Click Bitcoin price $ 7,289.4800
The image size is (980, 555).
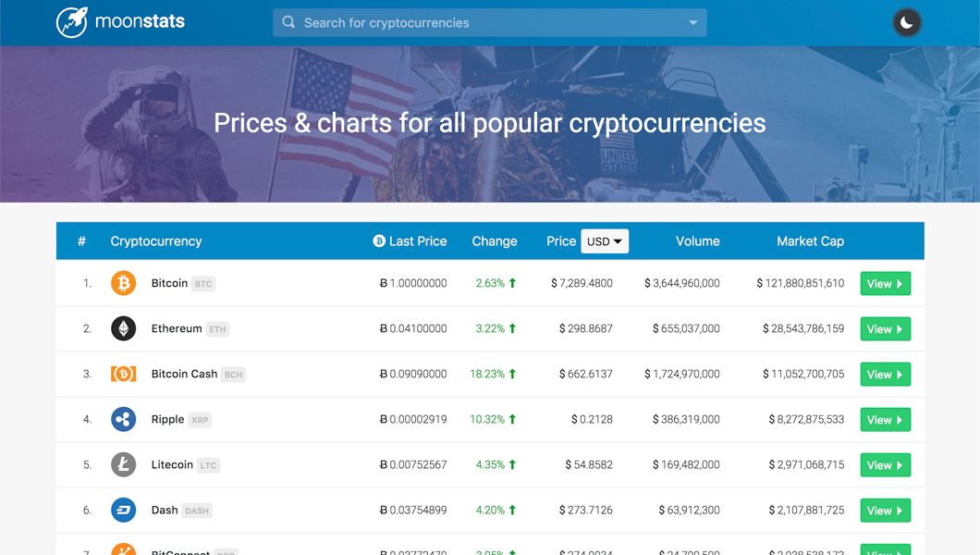click(x=582, y=283)
